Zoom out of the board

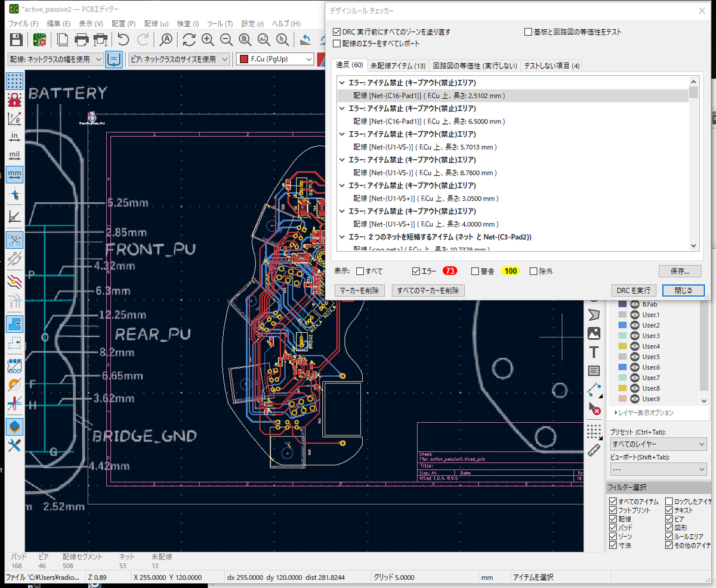(x=226, y=40)
